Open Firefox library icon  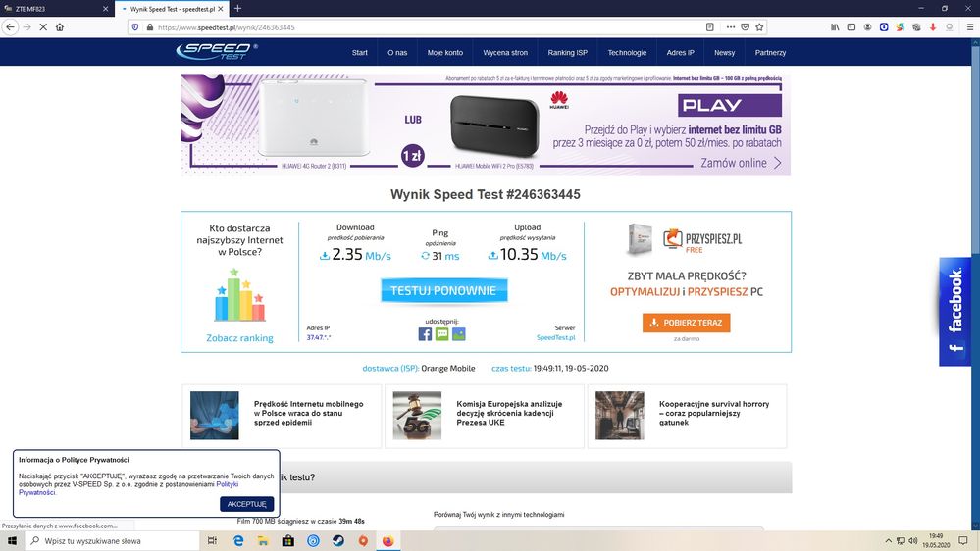click(835, 27)
